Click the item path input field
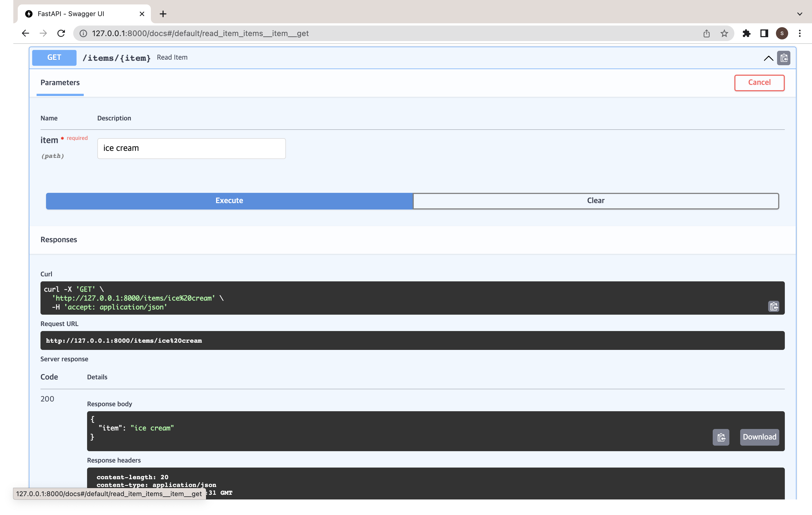Image resolution: width=812 pixels, height=515 pixels. pos(191,148)
